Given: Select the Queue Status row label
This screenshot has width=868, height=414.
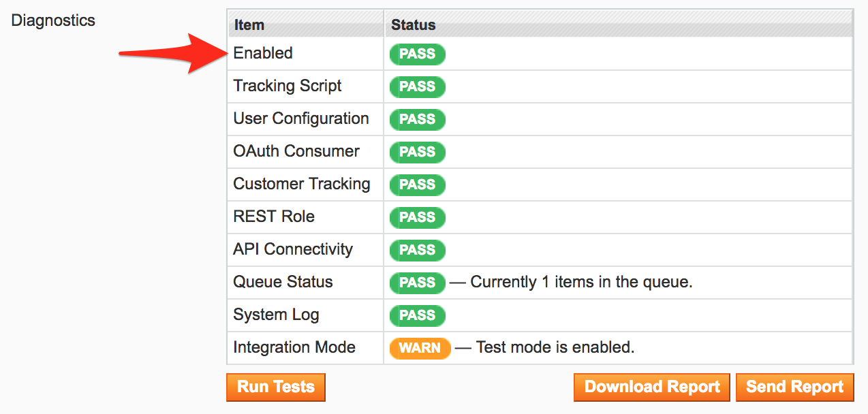Looking at the screenshot, I should pyautogui.click(x=283, y=282).
